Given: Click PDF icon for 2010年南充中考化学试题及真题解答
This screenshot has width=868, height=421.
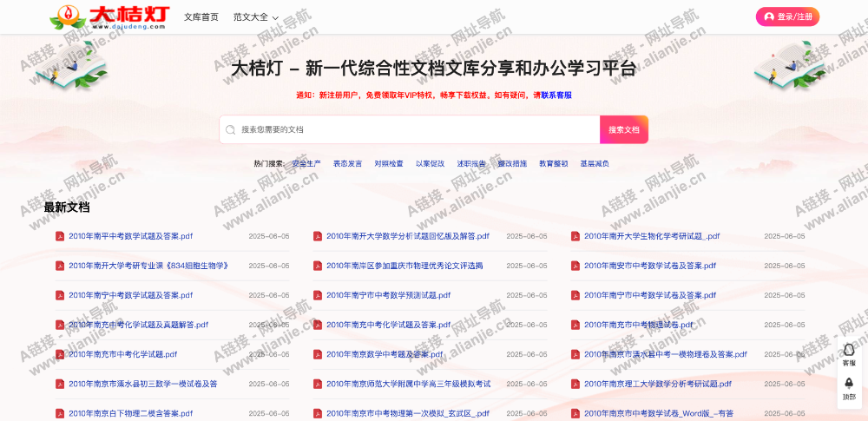Looking at the screenshot, I should point(60,325).
